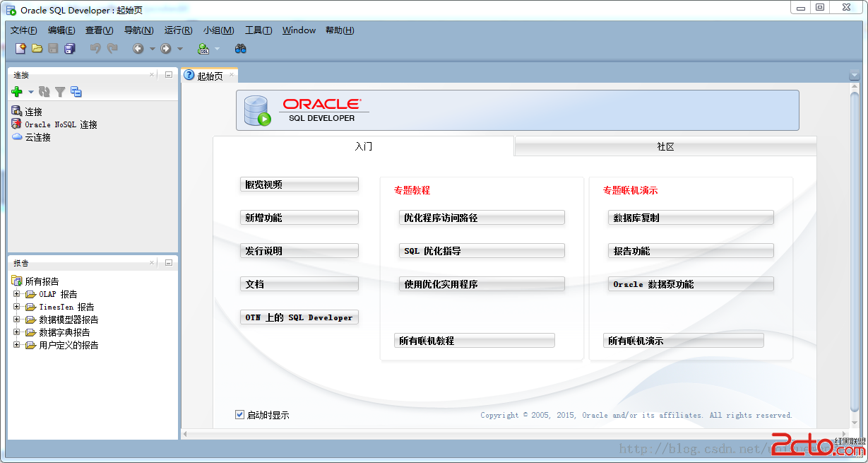Click the vertical scrollbar of start page

point(855,251)
